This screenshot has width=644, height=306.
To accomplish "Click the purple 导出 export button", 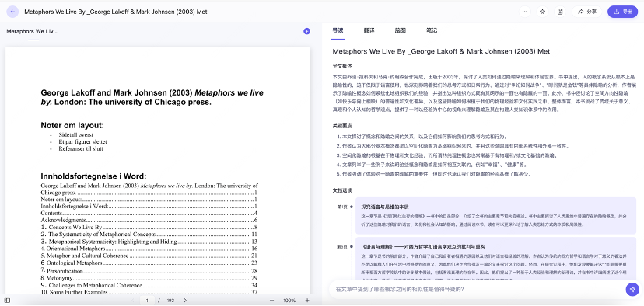I will pos(623,12).
